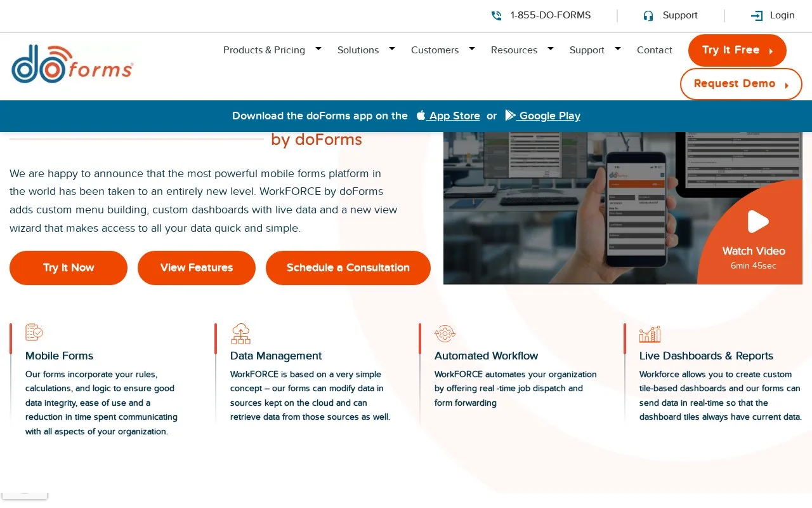Click the doForms logo
The width and height of the screenshot is (812, 508).
[x=72, y=63]
